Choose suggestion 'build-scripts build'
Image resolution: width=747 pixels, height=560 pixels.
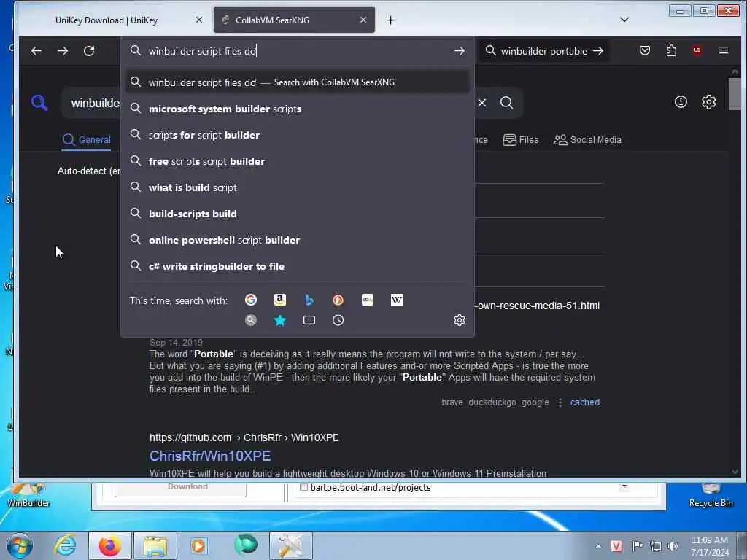pyautogui.click(x=298, y=214)
